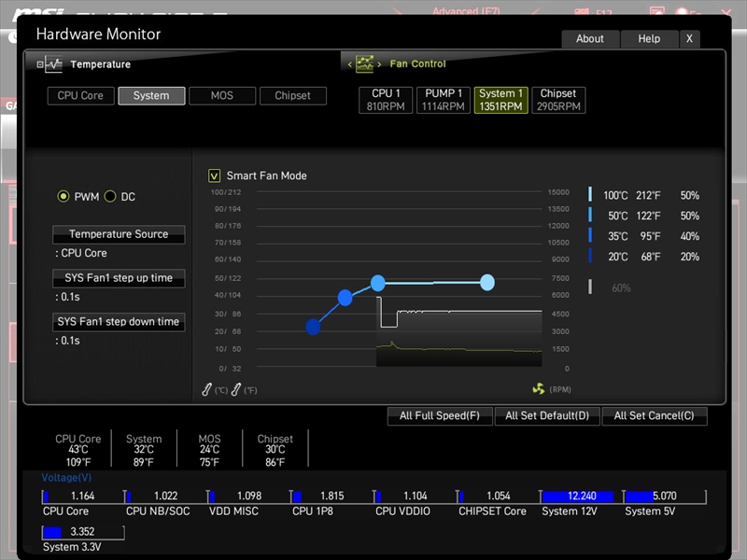747x560 pixels.
Task: Click the Temperature graph icon
Action: [54, 64]
